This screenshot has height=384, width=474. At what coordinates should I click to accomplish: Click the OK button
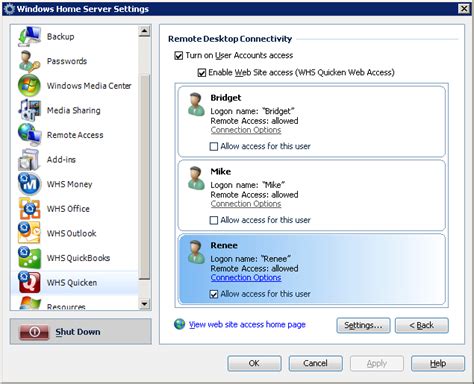(x=254, y=363)
